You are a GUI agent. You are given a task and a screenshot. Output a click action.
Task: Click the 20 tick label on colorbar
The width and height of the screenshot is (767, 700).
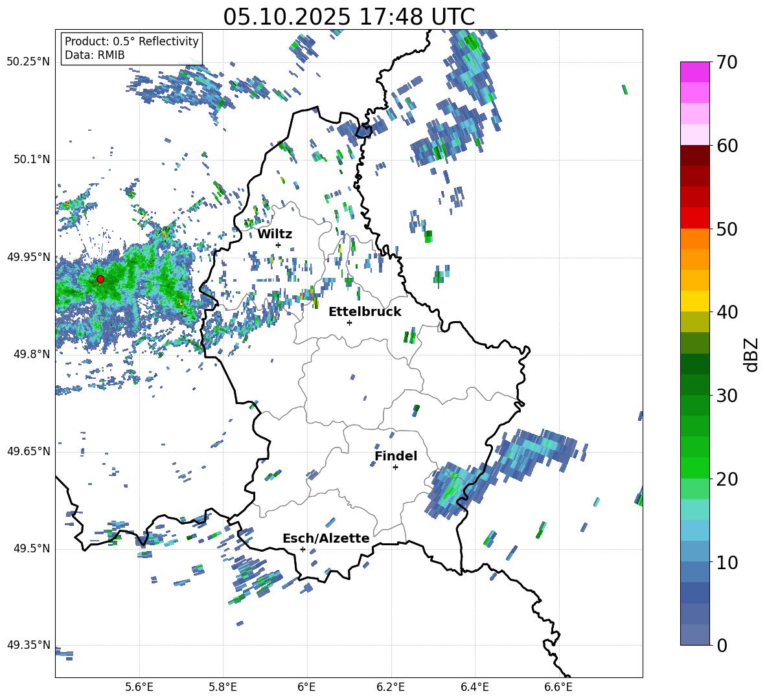pos(726,479)
